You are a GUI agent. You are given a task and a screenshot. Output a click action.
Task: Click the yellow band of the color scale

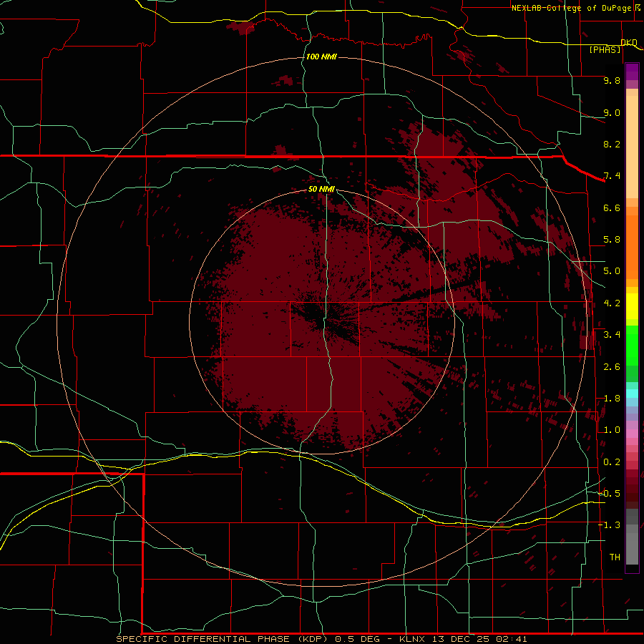(632, 306)
